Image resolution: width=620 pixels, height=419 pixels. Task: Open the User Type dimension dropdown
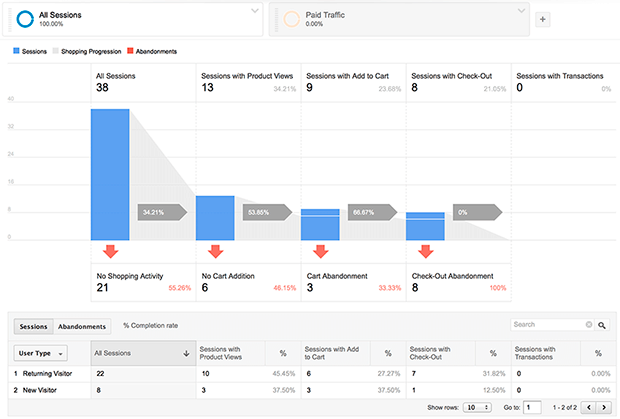(x=42, y=353)
